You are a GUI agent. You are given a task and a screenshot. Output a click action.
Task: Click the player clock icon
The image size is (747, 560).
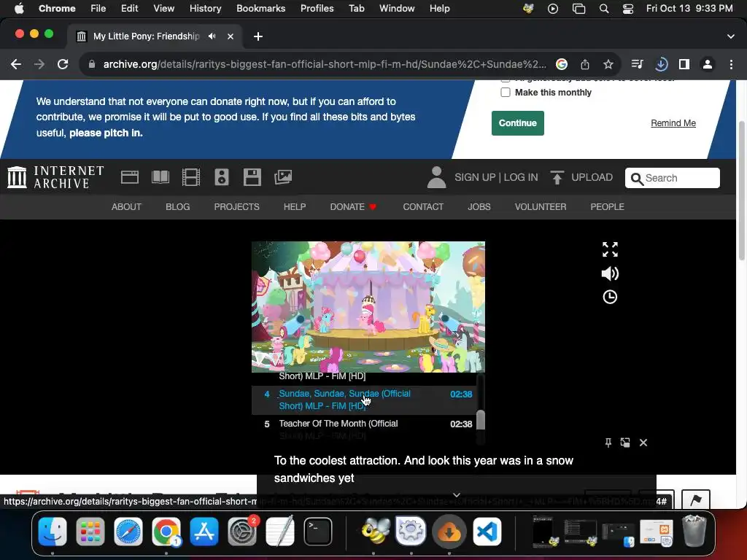coord(610,297)
